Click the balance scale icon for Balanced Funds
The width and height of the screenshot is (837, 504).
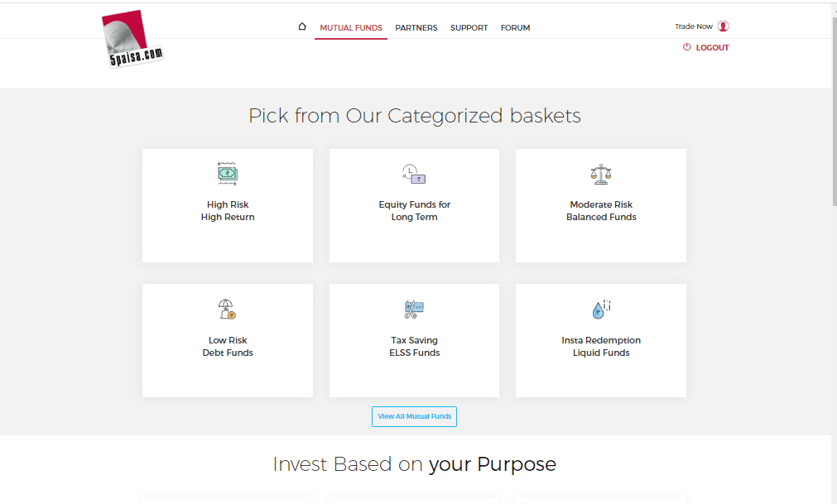(601, 175)
